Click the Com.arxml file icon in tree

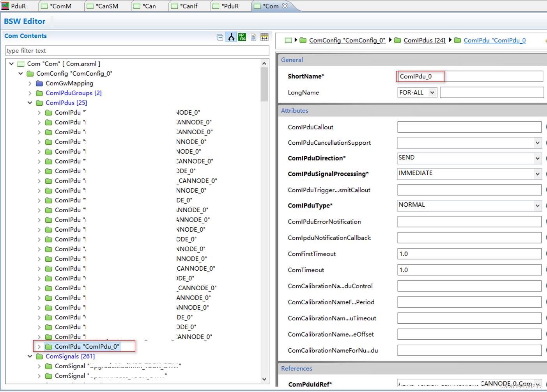(21, 64)
